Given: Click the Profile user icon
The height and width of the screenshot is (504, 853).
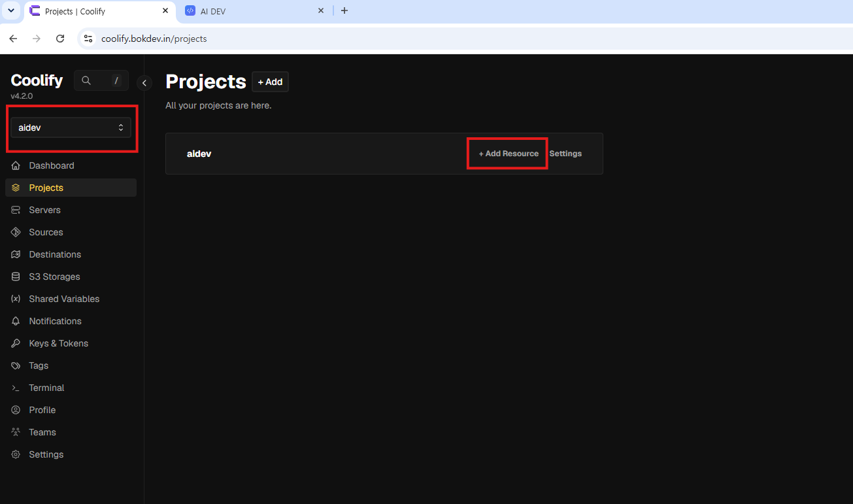Looking at the screenshot, I should point(16,410).
